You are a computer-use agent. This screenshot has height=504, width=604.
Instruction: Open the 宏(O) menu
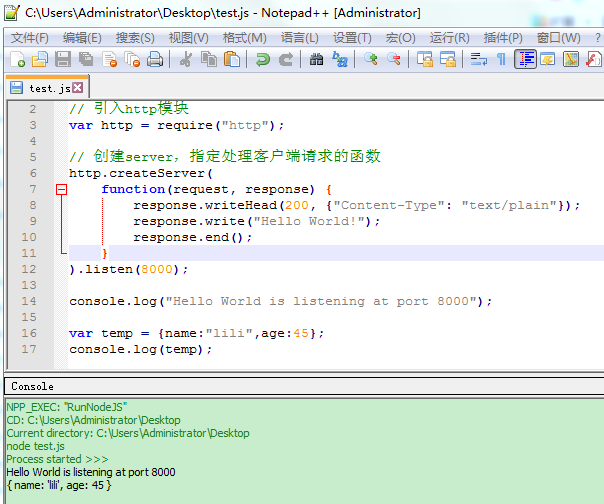(401, 38)
